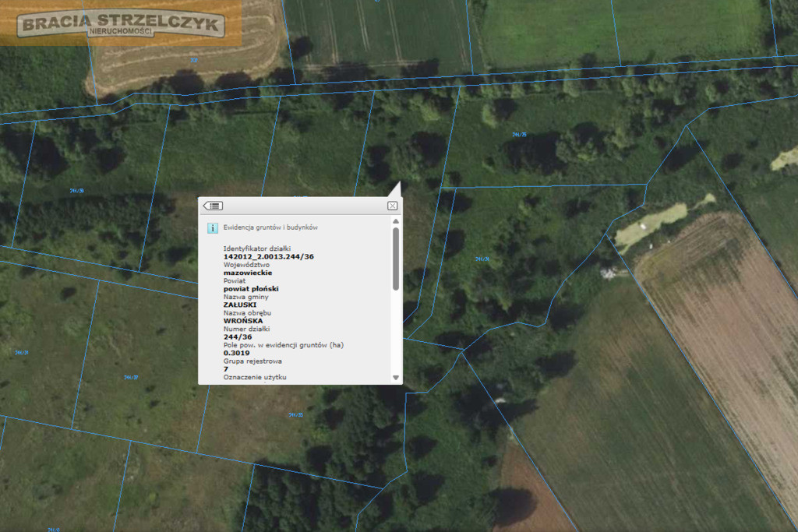798x532 pixels.
Task: Select parcel label 244/35 on the map
Action: point(519,135)
